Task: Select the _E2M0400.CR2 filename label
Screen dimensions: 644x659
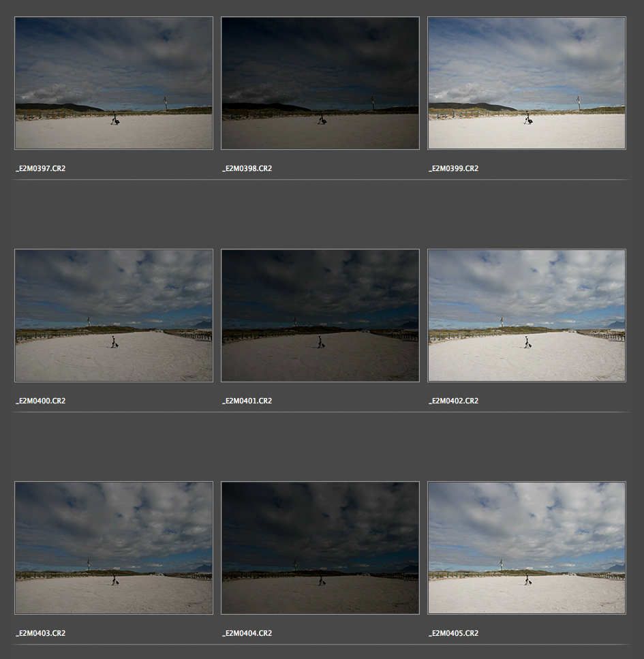Action: (x=41, y=401)
